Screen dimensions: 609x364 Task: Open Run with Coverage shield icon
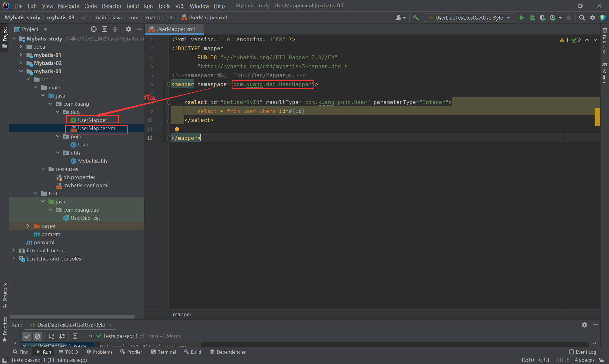point(542,18)
